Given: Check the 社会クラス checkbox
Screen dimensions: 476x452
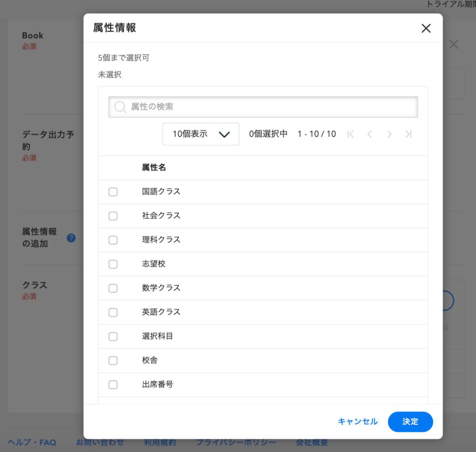Looking at the screenshot, I should (113, 216).
